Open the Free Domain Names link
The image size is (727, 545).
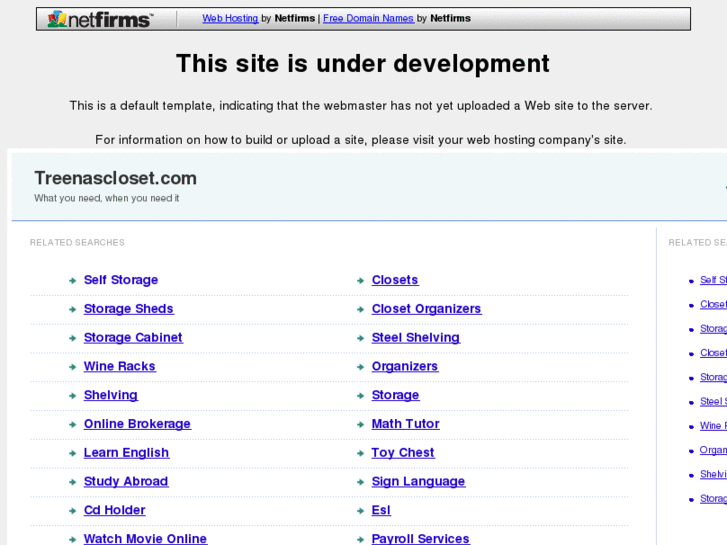[368, 18]
